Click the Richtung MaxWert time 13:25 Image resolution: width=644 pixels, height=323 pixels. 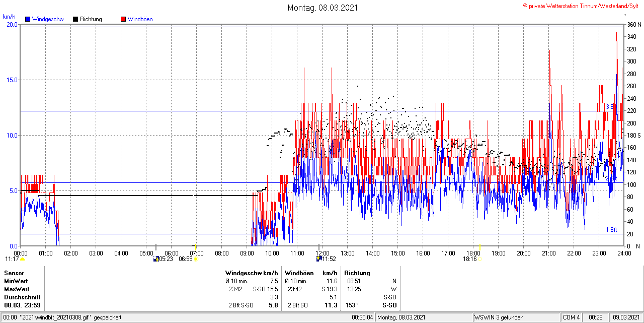353,289
